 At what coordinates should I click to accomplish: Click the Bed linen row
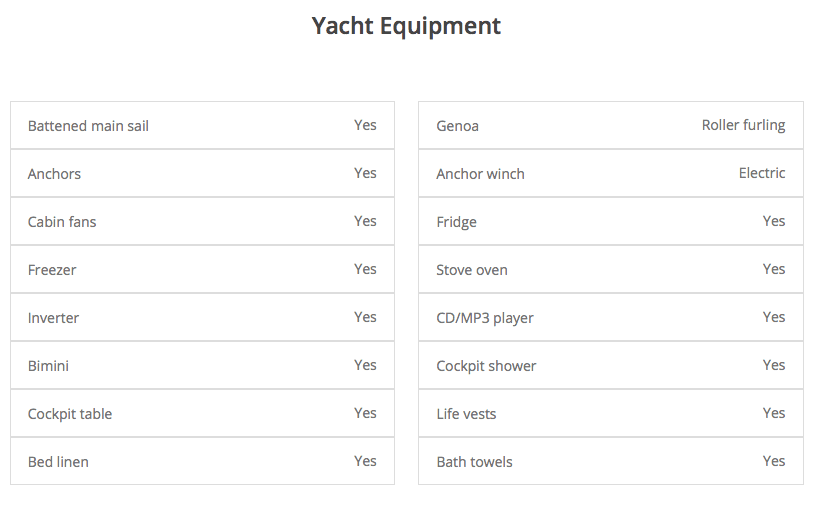pyautogui.click(x=202, y=461)
